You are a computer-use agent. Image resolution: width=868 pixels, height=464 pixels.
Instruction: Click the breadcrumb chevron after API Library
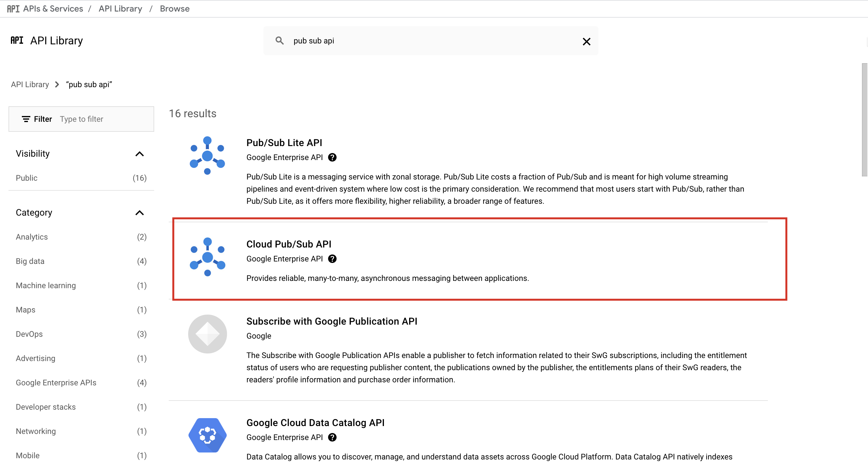pos(57,84)
